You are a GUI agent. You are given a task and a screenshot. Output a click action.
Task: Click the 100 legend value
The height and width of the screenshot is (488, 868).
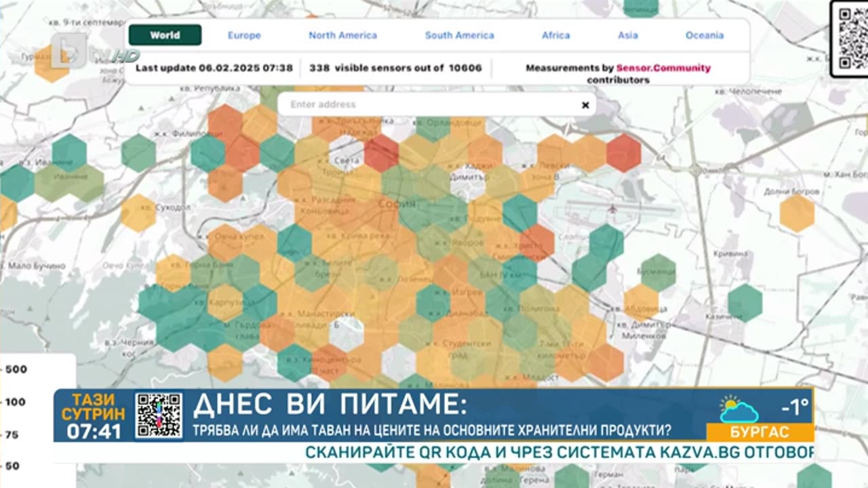[x=16, y=402]
